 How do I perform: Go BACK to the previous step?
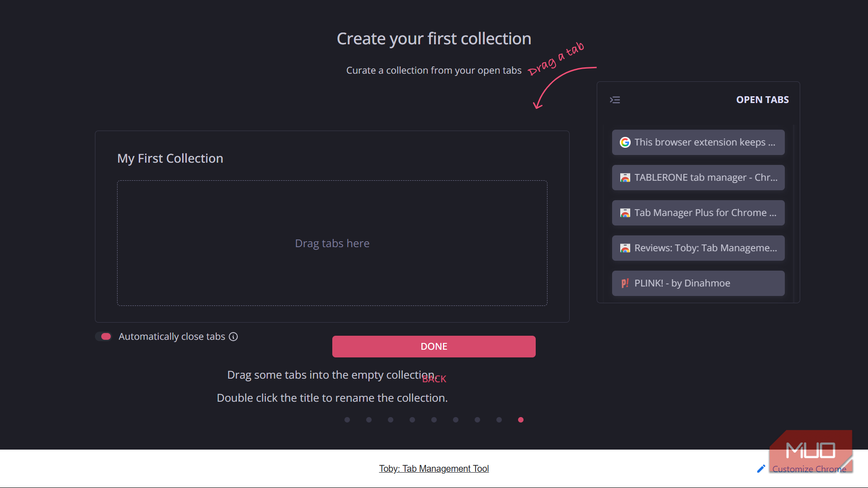(x=434, y=379)
